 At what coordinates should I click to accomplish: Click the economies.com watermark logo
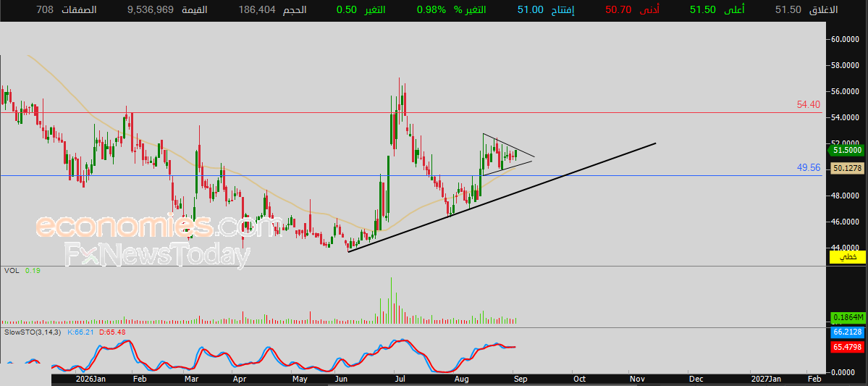point(155,226)
